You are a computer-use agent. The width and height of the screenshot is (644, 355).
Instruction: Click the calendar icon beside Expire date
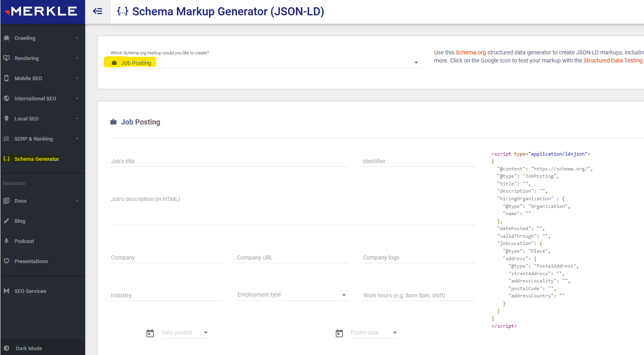point(339,333)
